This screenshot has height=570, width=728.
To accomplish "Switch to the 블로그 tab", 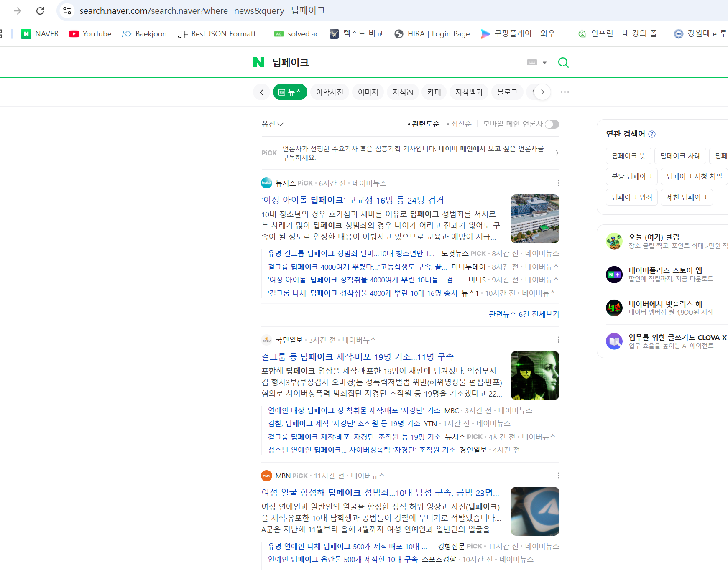I will pos(507,92).
